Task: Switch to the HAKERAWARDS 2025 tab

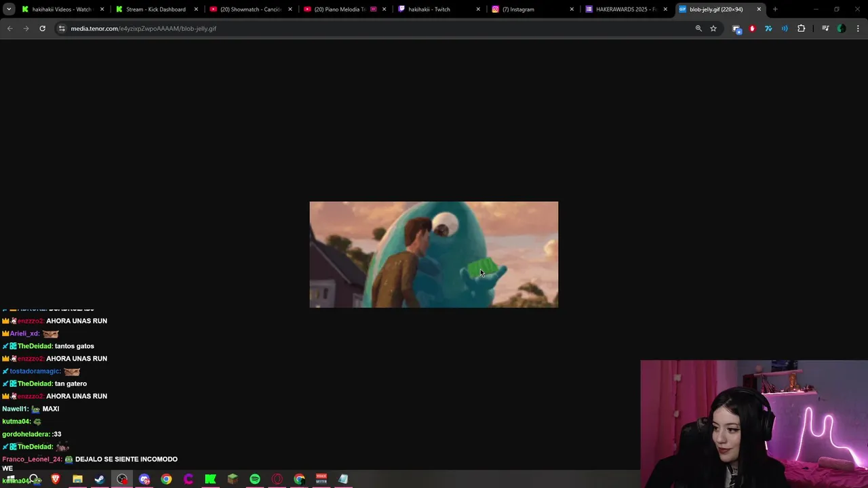Action: point(626,9)
